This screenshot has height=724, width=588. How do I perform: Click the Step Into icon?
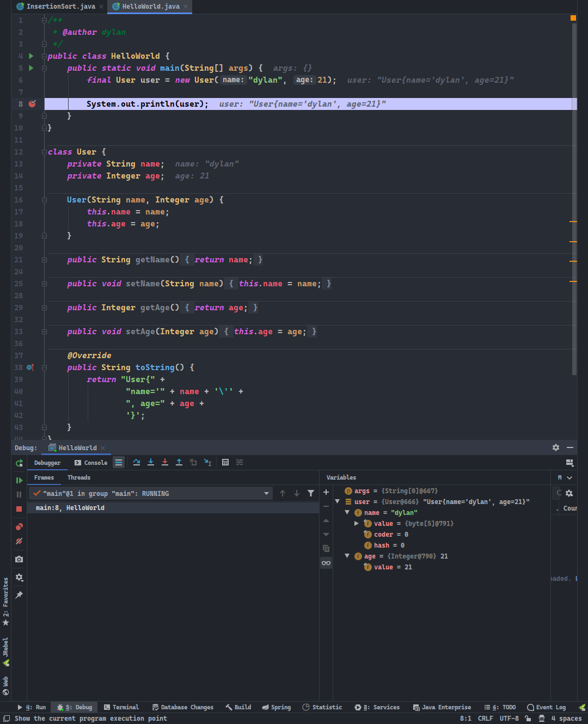[x=151, y=463]
